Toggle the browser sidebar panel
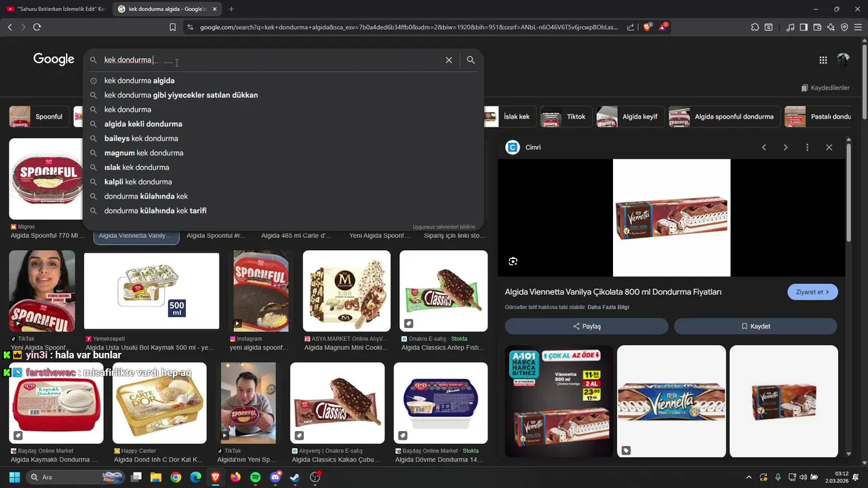 coord(804,27)
